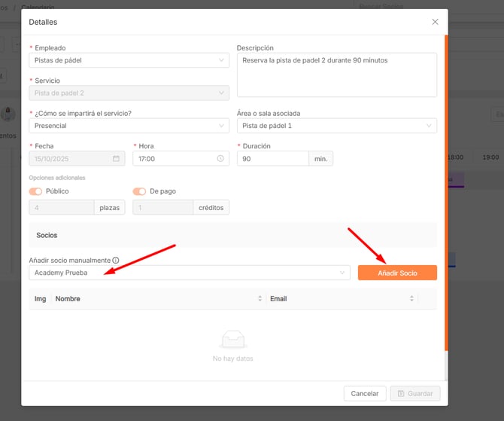Screen dimensions: 504x421
Task: Click the clock icon in Hora field
Action: click(x=220, y=159)
